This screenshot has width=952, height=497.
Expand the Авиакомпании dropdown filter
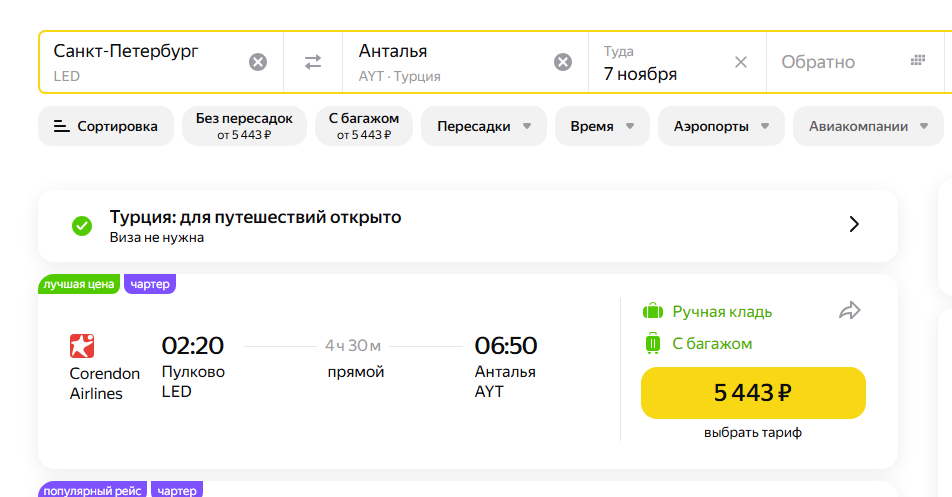pos(868,126)
